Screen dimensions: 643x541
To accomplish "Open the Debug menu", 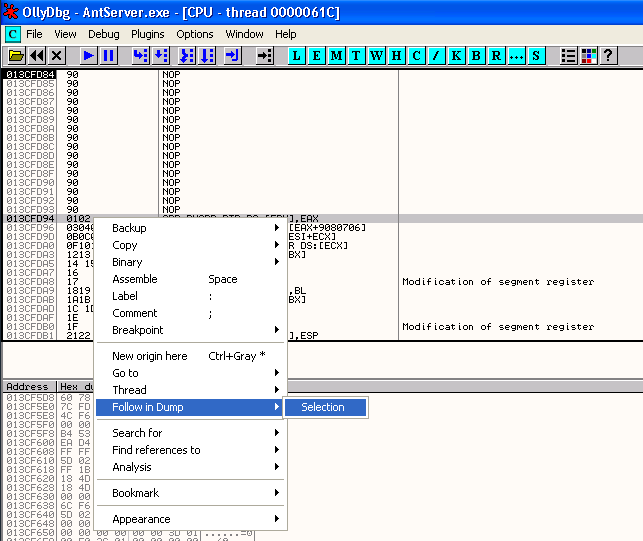I will [x=104, y=34].
